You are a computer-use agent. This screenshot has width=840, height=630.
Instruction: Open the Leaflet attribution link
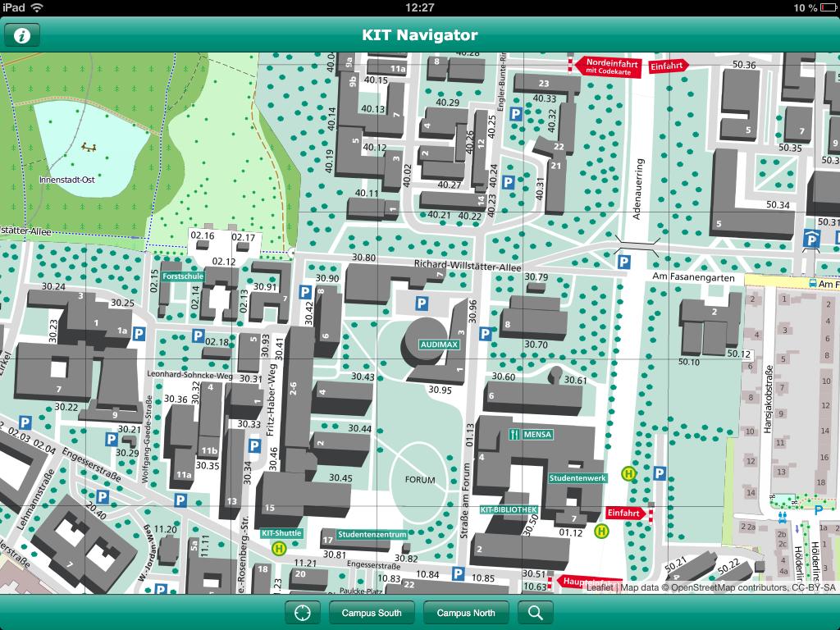[600, 587]
